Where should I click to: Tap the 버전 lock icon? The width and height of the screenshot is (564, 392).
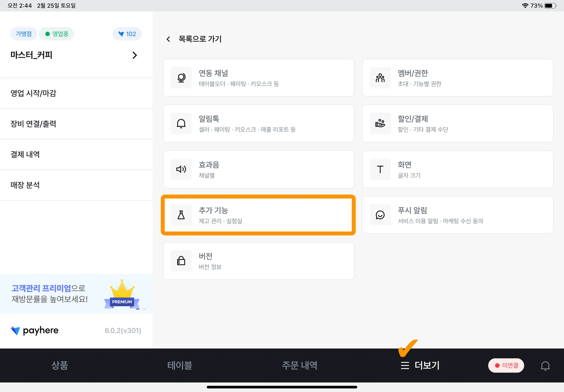pyautogui.click(x=181, y=261)
